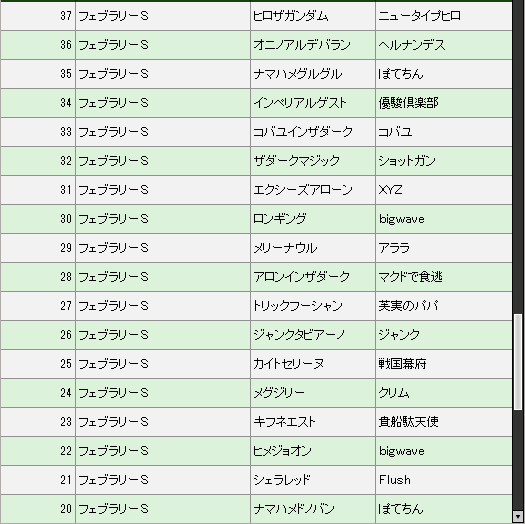Click owner name ぽてちん in row 35

(x=401, y=74)
